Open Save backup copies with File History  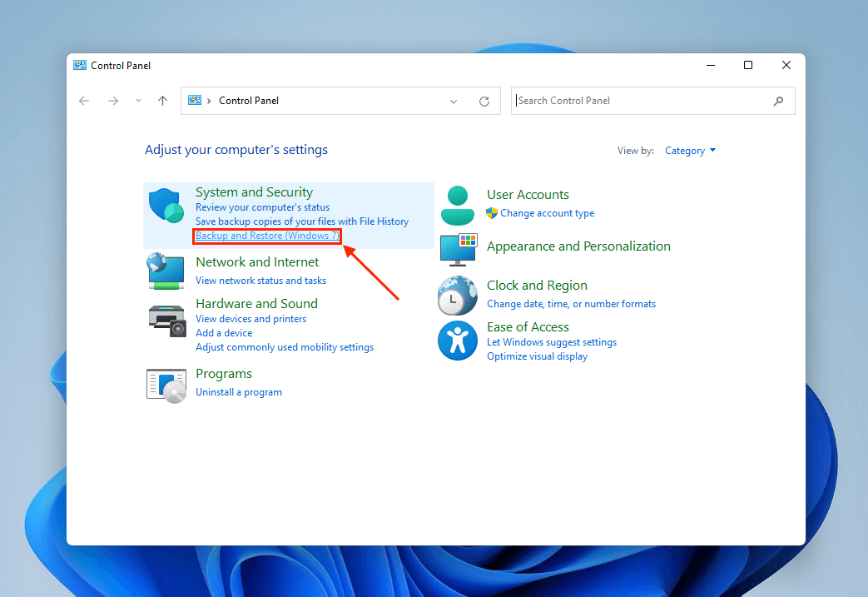pyautogui.click(x=302, y=221)
